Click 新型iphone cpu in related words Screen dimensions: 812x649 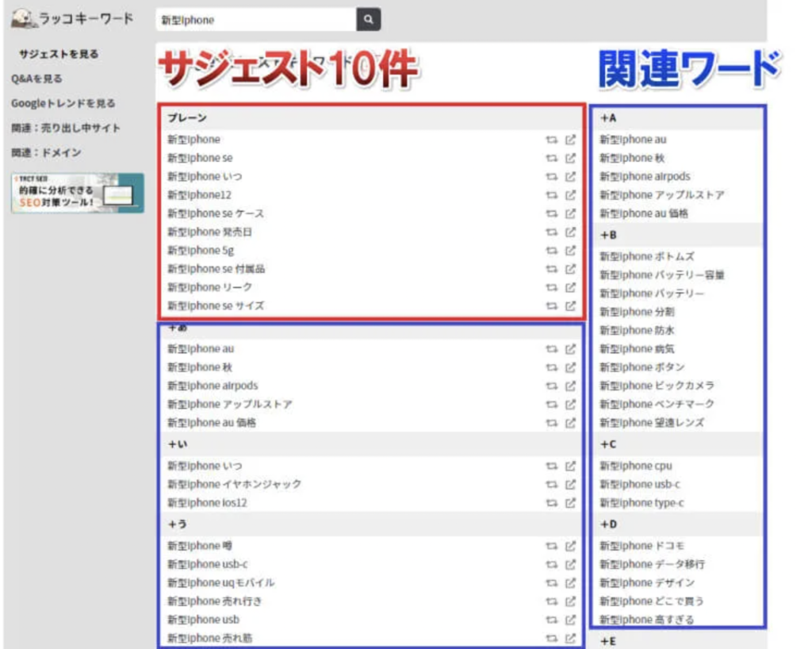pyautogui.click(x=636, y=467)
